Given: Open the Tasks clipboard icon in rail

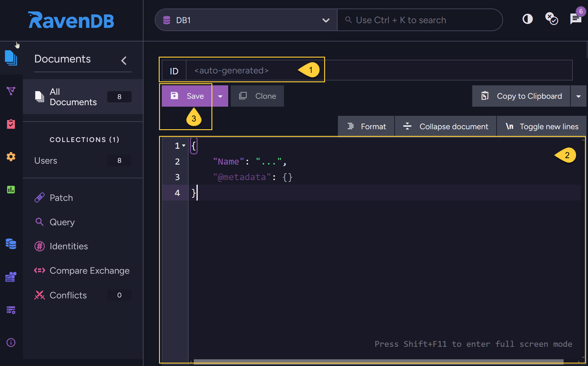Looking at the screenshot, I should [x=11, y=124].
